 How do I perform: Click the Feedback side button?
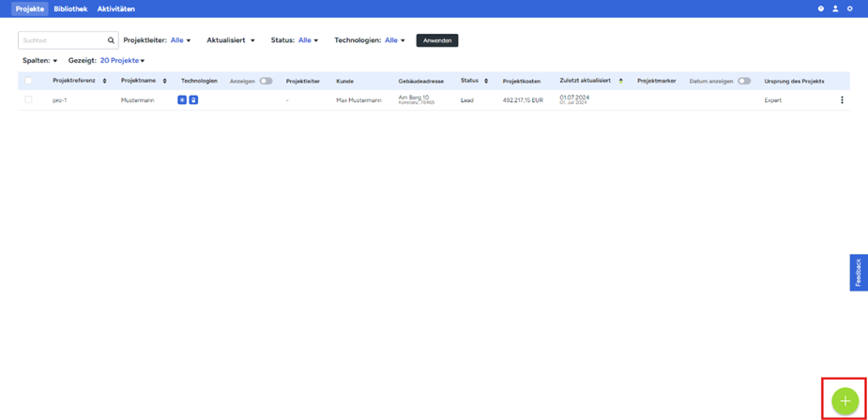(858, 272)
